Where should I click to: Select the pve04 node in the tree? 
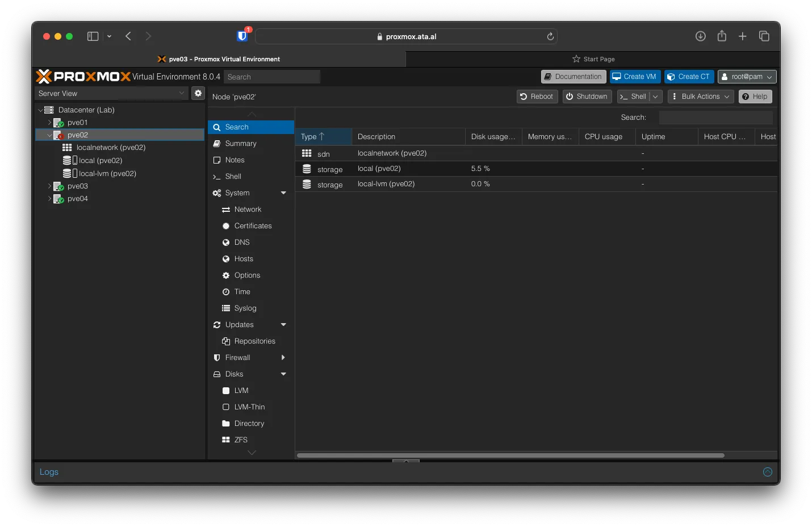click(77, 199)
